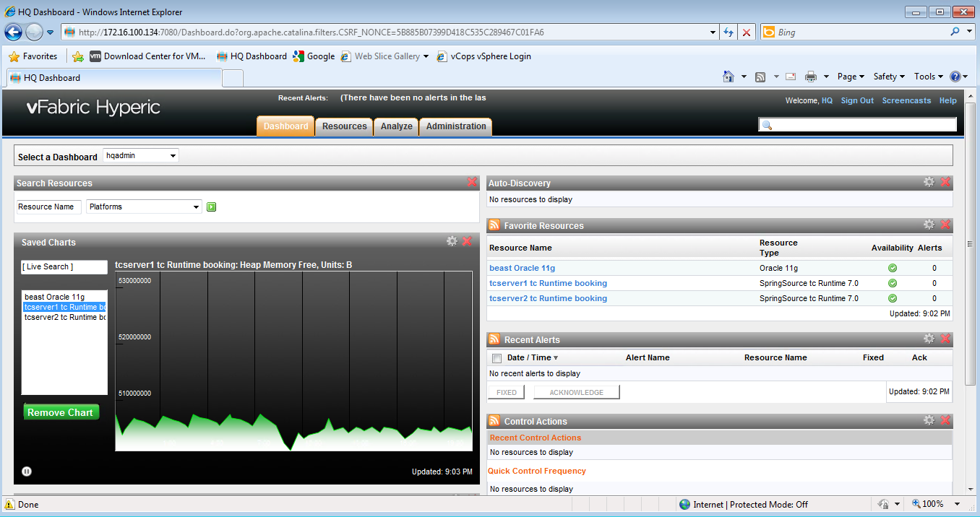Image resolution: width=980 pixels, height=517 pixels.
Task: Click the Recent Alerts RSS feed icon
Action: [x=494, y=339]
